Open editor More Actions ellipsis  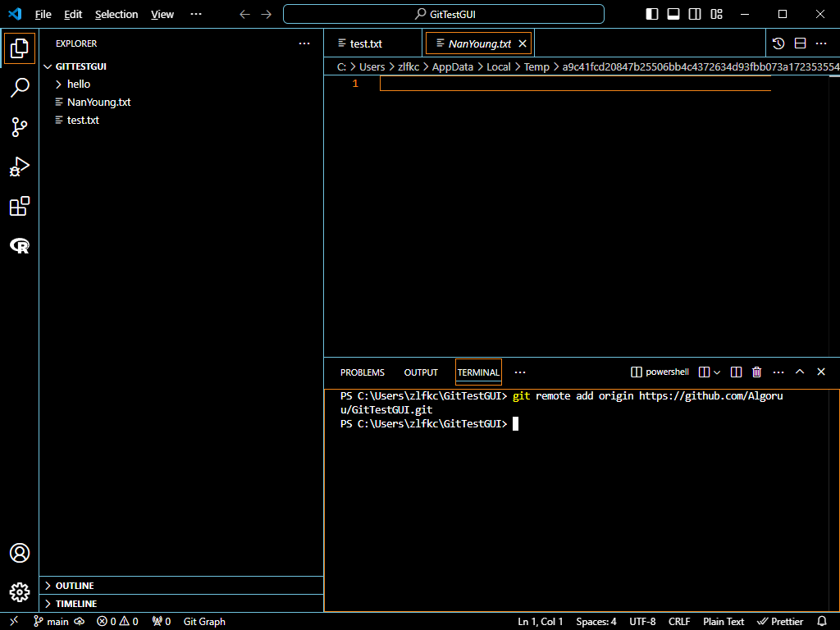(821, 43)
